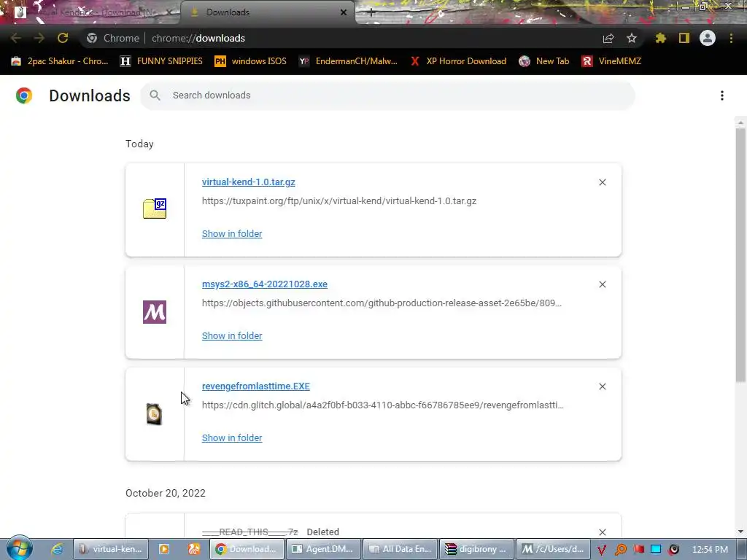Open Chrome's three-dot main menu
This screenshot has height=560, width=747.
(731, 38)
